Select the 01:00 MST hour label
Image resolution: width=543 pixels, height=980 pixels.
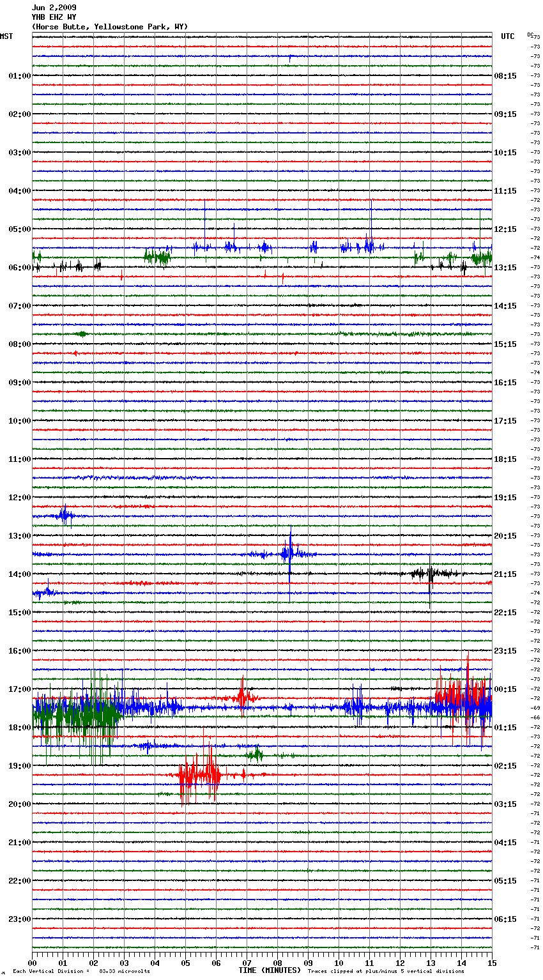pyautogui.click(x=20, y=76)
